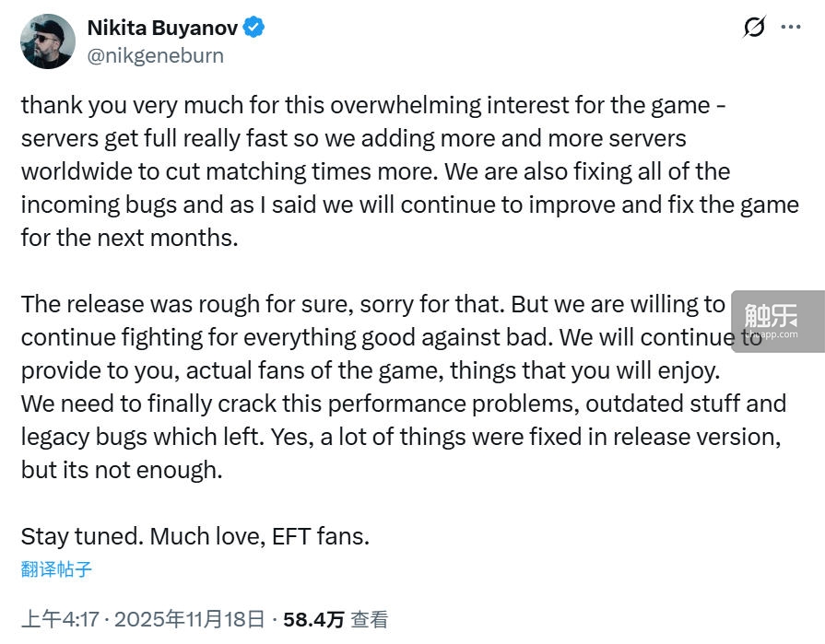Click the 翻译帖子 translate link
Image resolution: width=825 pixels, height=644 pixels.
coord(56,568)
